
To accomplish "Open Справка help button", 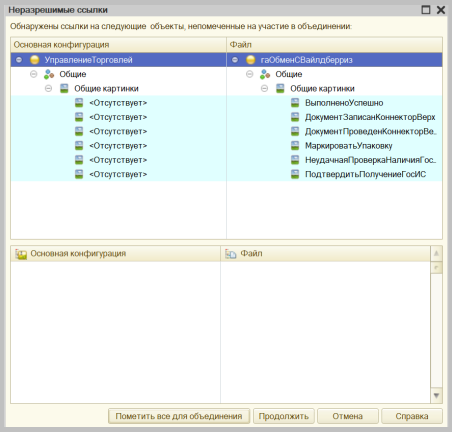I will pyautogui.click(x=412, y=416).
